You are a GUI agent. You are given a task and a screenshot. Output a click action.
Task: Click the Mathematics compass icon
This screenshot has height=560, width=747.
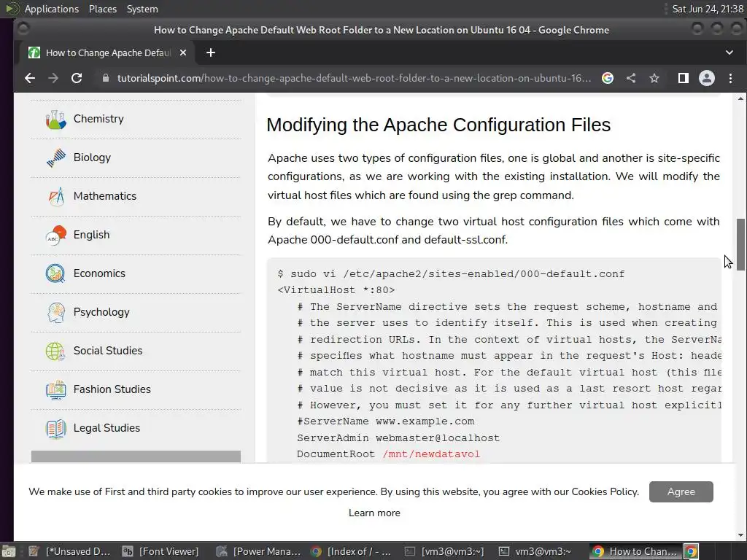pyautogui.click(x=55, y=196)
